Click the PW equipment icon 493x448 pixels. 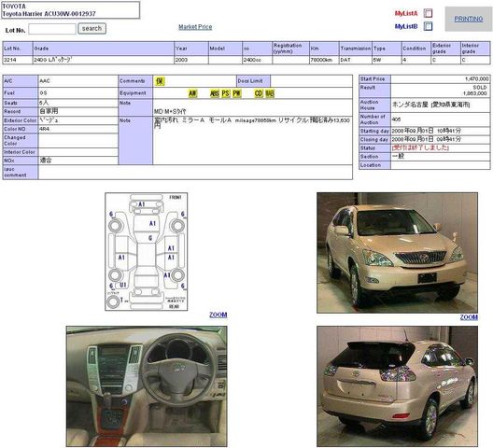click(237, 93)
